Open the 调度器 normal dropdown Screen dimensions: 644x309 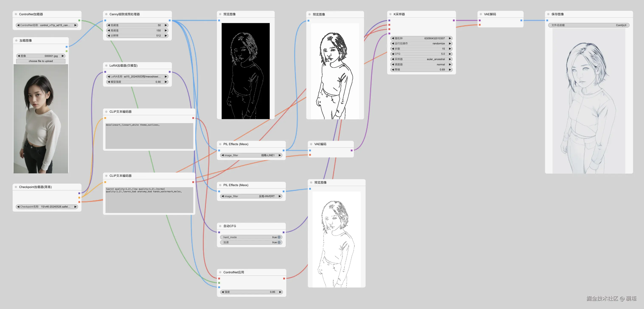pos(422,65)
